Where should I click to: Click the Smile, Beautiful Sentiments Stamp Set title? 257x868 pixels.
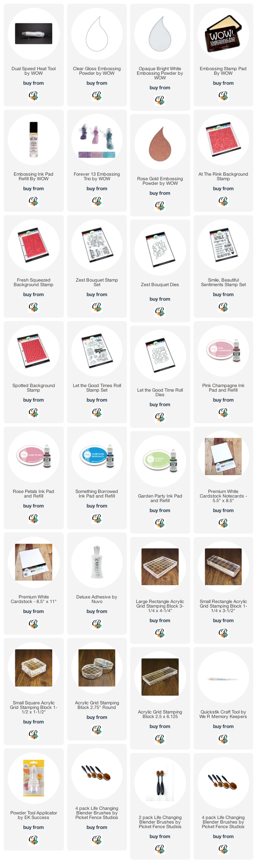(x=223, y=282)
